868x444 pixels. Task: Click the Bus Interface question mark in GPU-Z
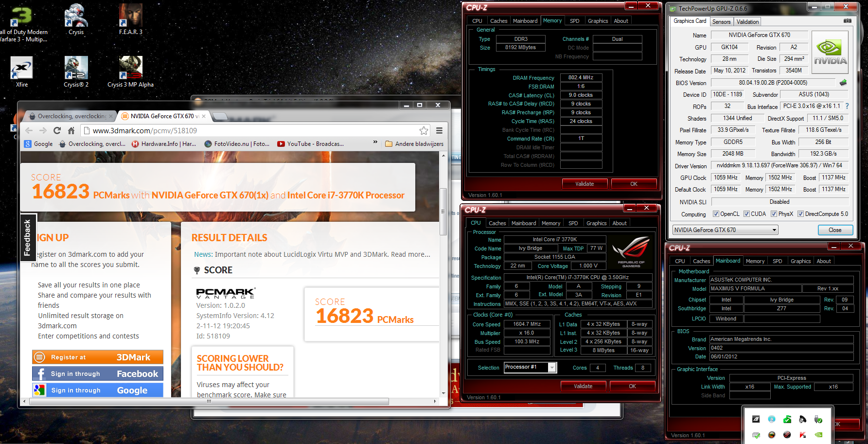click(x=847, y=106)
